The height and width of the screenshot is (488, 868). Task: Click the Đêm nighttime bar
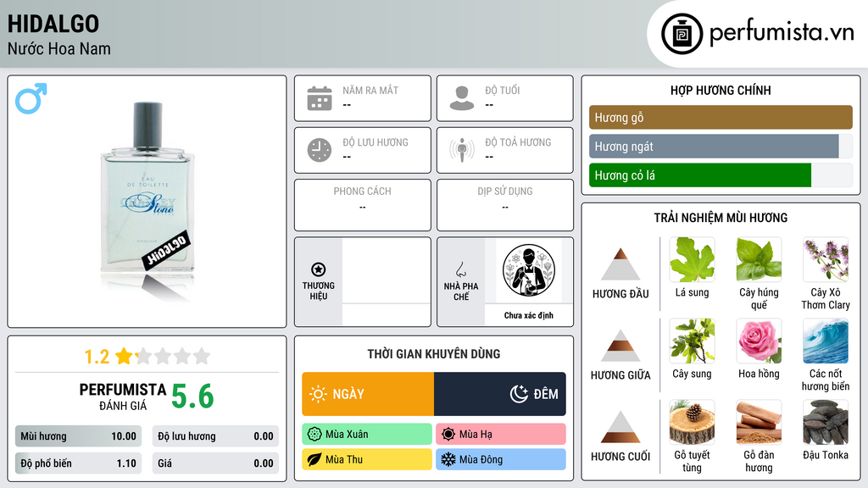(x=500, y=394)
